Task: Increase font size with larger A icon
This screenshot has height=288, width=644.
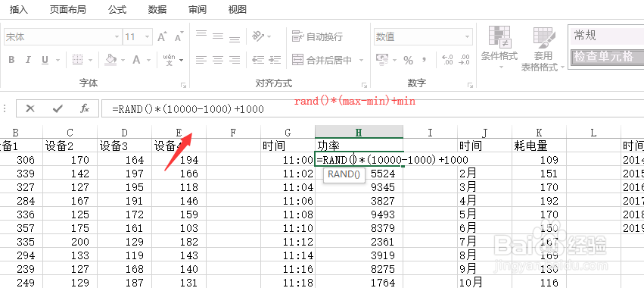Action: (162, 37)
